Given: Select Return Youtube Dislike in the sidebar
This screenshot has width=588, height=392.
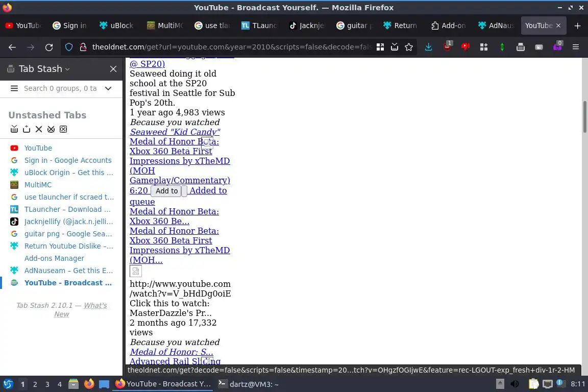Looking at the screenshot, I should (x=68, y=246).
